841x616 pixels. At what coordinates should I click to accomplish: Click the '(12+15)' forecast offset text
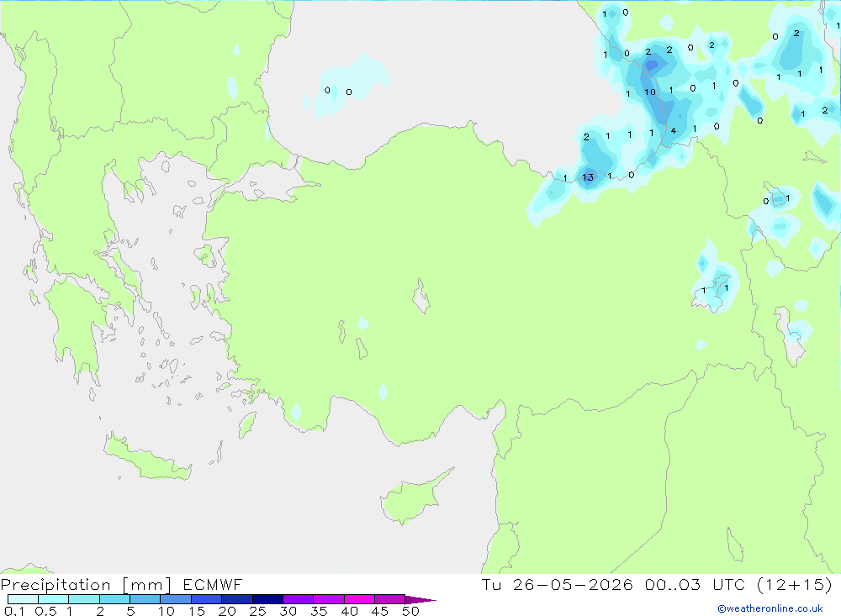click(795, 585)
